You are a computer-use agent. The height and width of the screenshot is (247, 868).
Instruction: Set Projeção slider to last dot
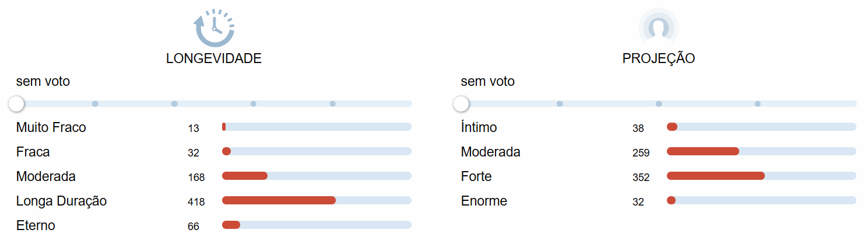pos(758,104)
